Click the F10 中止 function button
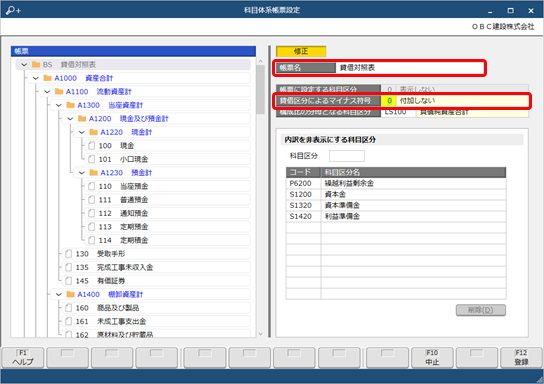 coord(432,358)
